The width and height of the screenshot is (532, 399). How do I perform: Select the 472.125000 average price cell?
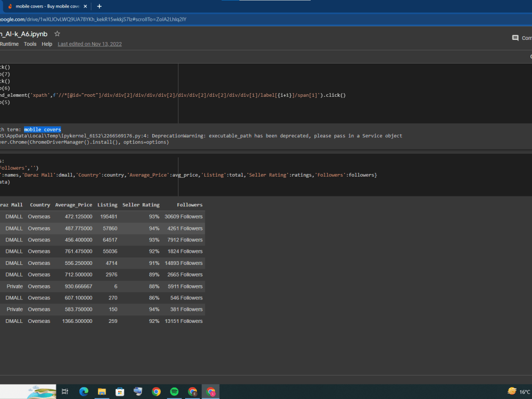pyautogui.click(x=78, y=217)
